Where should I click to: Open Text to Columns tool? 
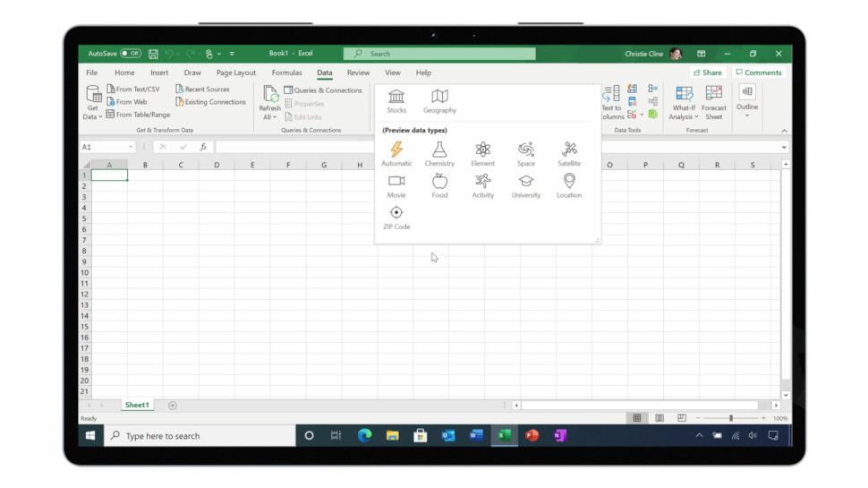pos(612,102)
